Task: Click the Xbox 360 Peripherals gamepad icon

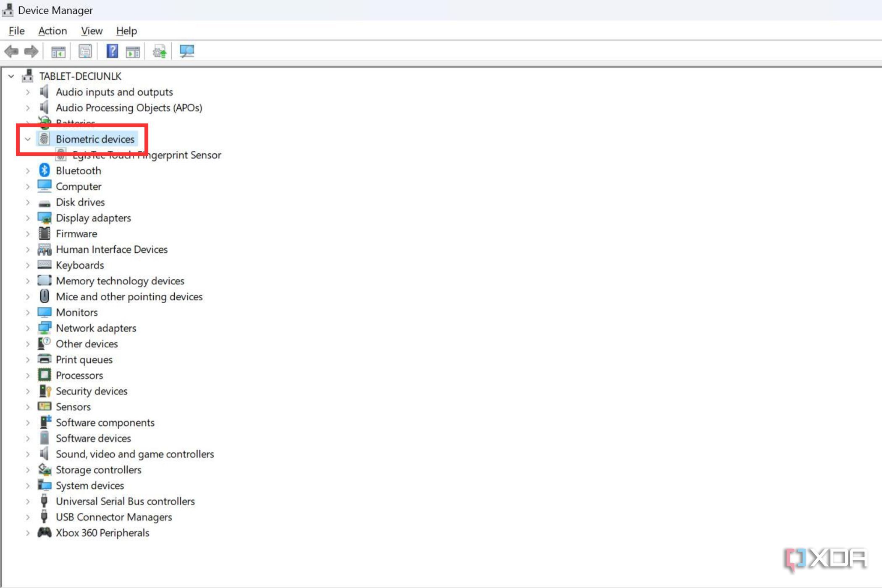Action: click(x=44, y=533)
